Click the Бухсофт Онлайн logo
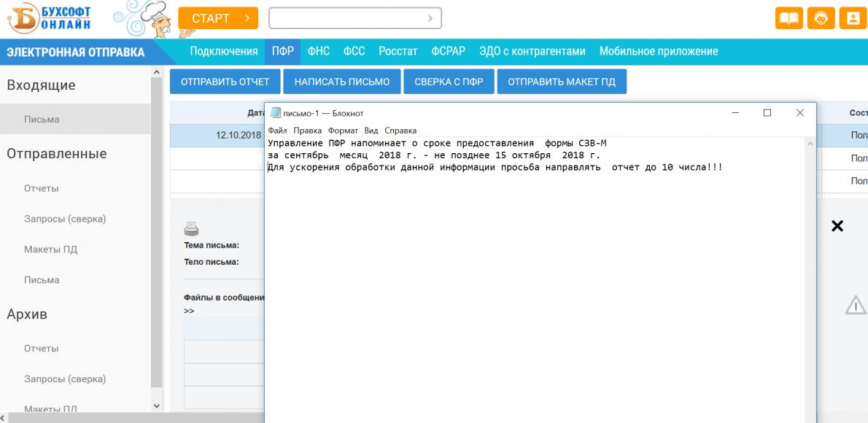868x423 pixels. 49,18
